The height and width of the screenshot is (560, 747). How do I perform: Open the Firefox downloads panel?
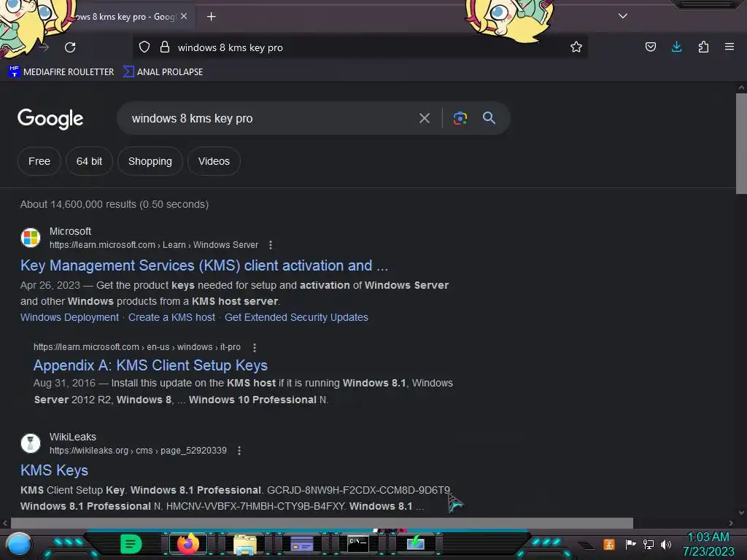pyautogui.click(x=676, y=47)
